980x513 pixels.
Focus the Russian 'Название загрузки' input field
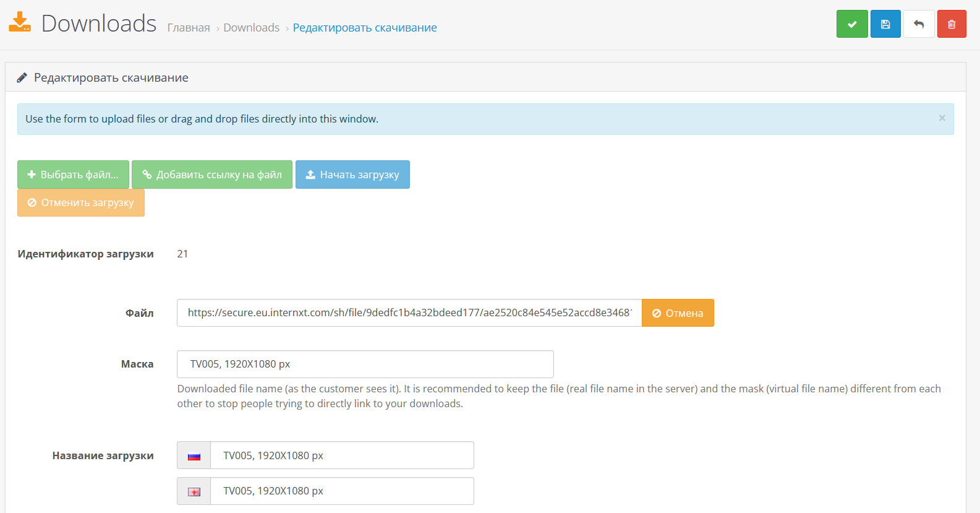click(342, 456)
